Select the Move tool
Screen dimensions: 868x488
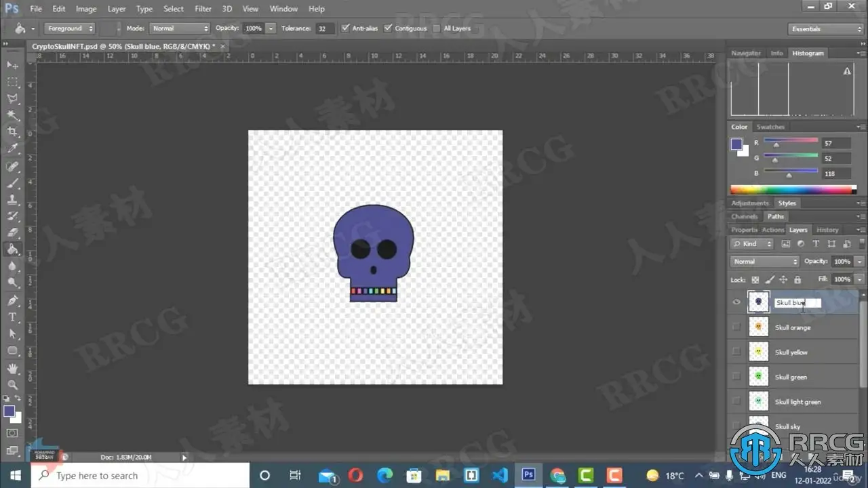pyautogui.click(x=12, y=65)
